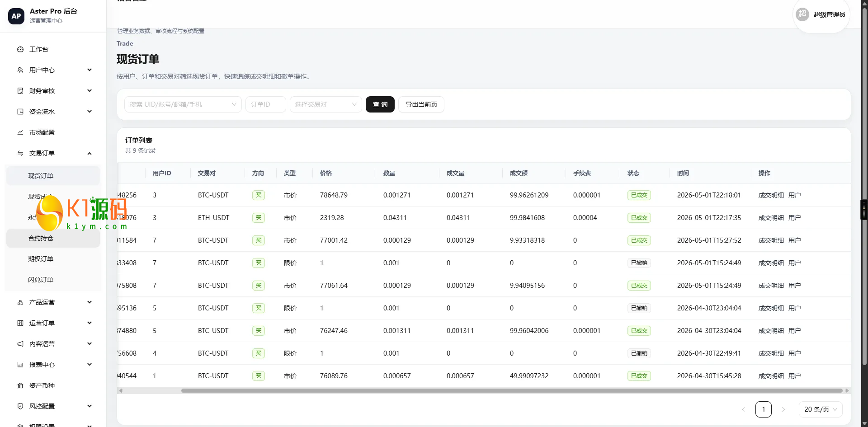The width and height of the screenshot is (868, 427).
Task: Click page number 1 button
Action: pos(764,409)
